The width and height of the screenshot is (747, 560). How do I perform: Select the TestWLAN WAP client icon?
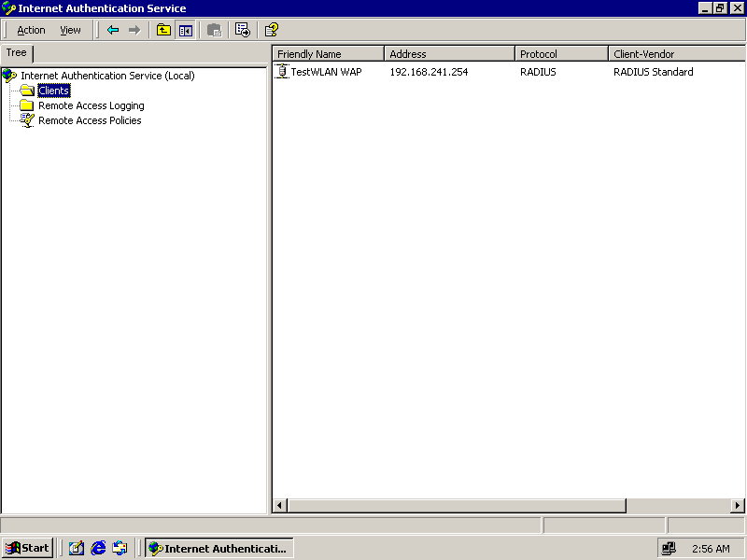tap(283, 72)
